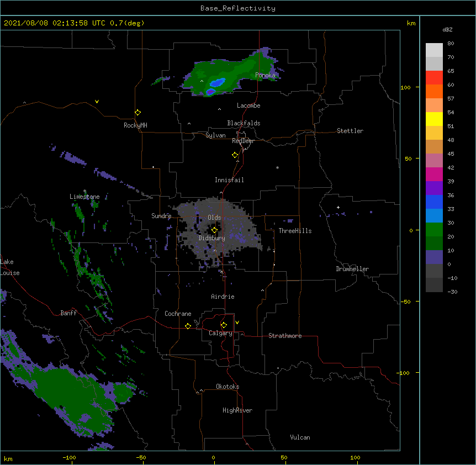Click the Ponoka city label
The image size is (476, 465).
click(x=265, y=75)
